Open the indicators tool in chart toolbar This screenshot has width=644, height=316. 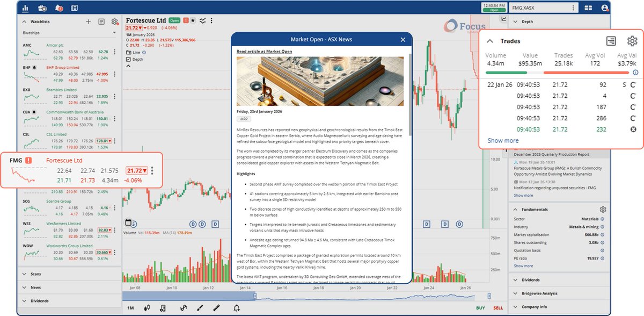point(162,308)
